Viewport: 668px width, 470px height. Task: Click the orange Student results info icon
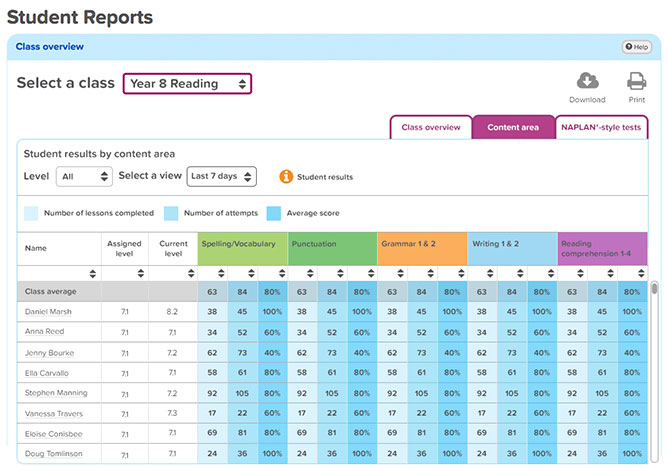coord(285,177)
